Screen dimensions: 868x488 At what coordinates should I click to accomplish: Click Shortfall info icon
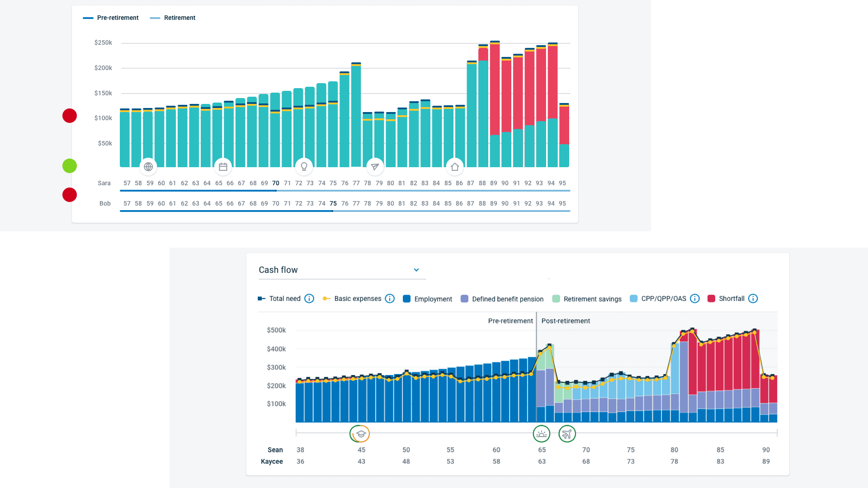pyautogui.click(x=753, y=299)
